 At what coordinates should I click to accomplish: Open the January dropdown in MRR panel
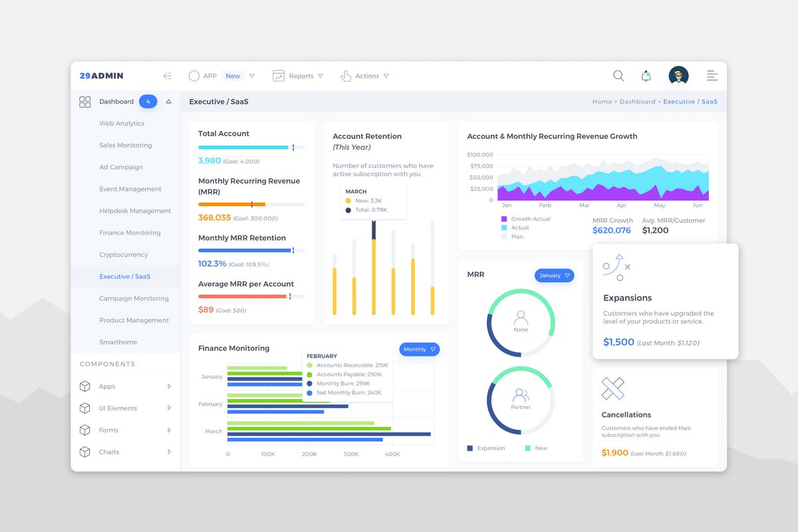(x=554, y=275)
